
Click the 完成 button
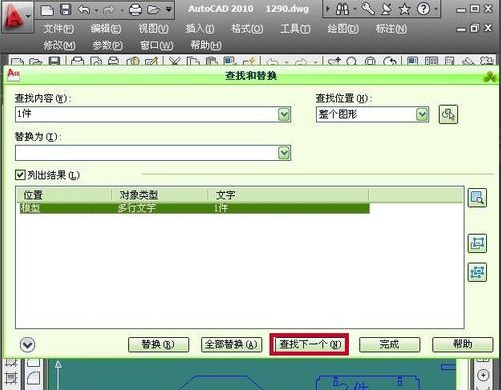[x=389, y=344]
